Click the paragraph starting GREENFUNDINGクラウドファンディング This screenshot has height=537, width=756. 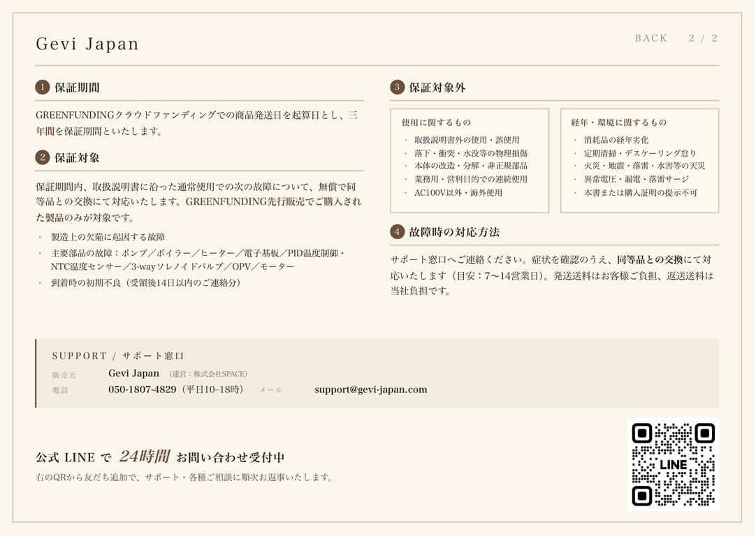click(x=197, y=123)
